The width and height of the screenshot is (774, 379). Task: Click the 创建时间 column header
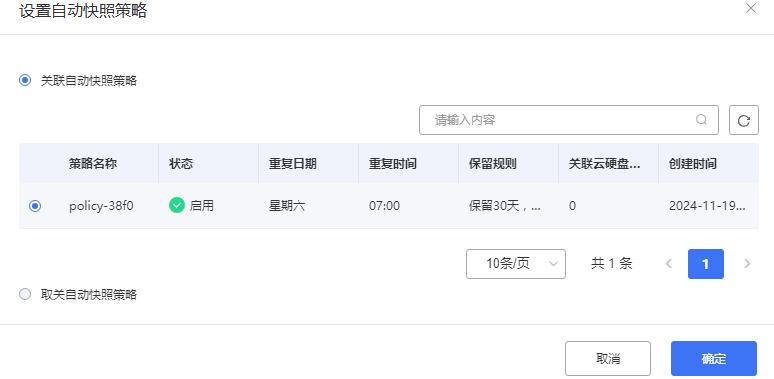(x=693, y=164)
